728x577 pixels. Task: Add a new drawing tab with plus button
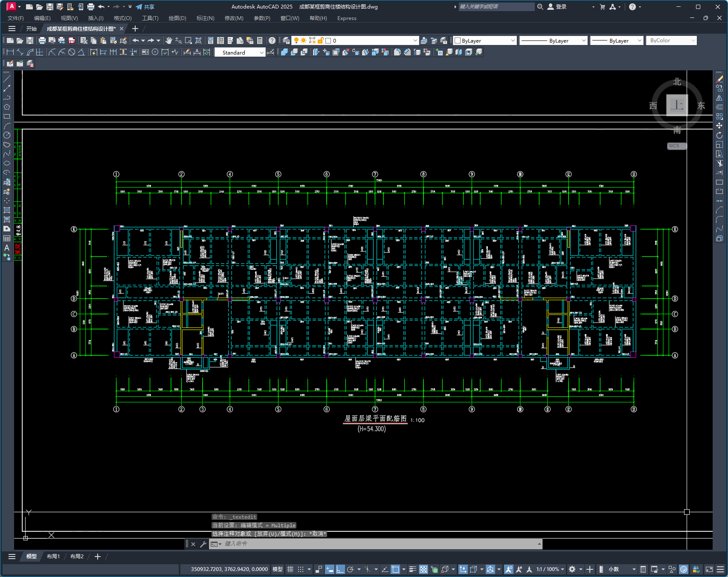(x=135, y=29)
